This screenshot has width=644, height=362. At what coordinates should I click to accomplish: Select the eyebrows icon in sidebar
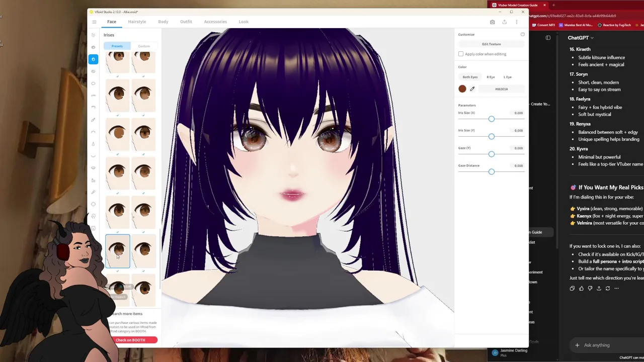(x=93, y=96)
